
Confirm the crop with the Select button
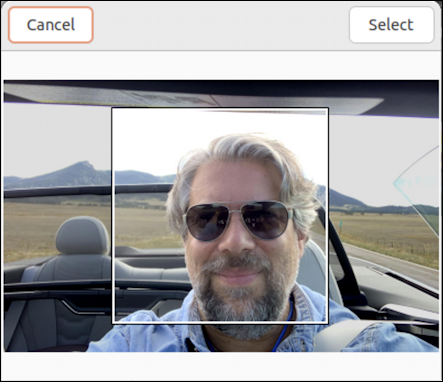coord(391,25)
